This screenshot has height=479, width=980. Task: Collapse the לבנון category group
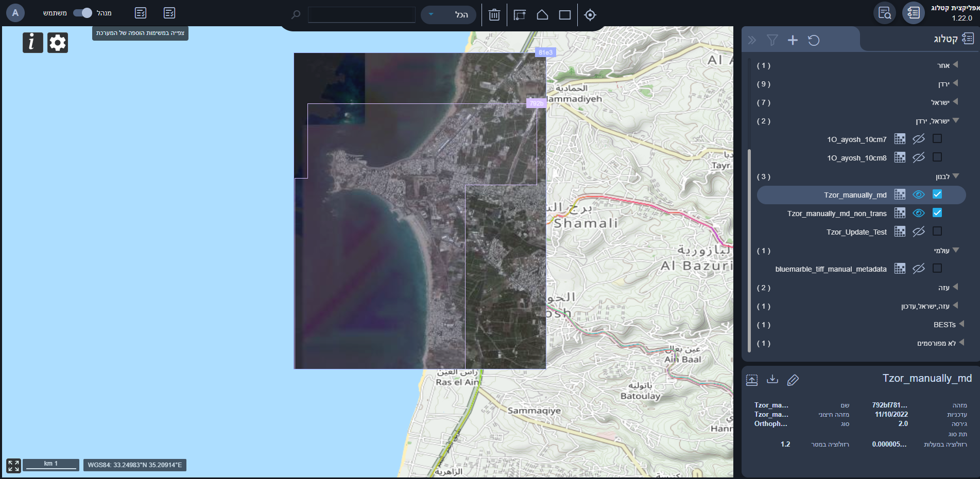pyautogui.click(x=956, y=175)
